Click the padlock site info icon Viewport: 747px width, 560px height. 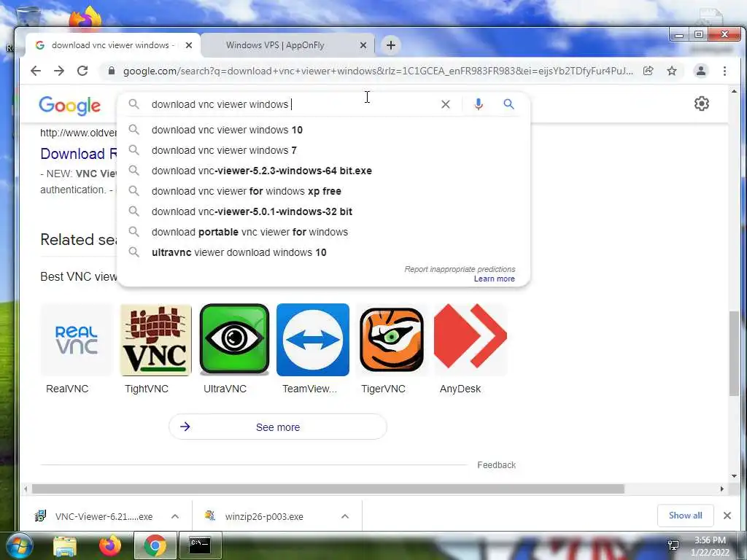click(112, 71)
